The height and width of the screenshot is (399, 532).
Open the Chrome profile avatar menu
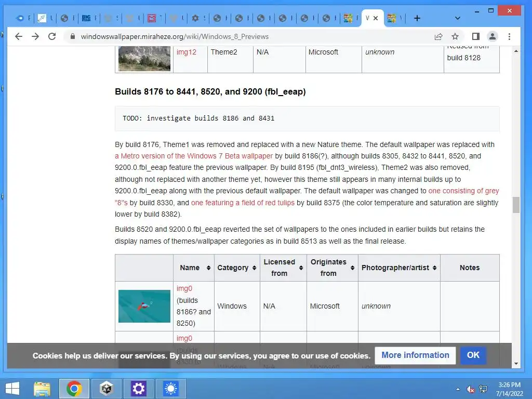tap(493, 36)
